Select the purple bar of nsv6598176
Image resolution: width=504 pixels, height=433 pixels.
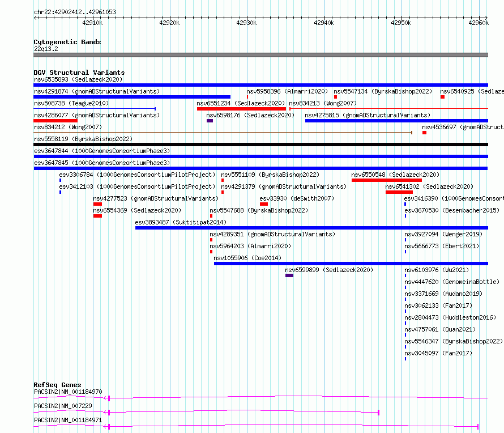(x=210, y=121)
